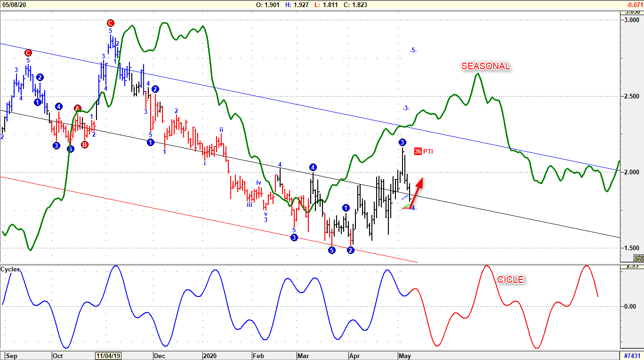Screen dimensions: 644x360
Task: Click the red circled A wave marker
Action: pyautogui.click(x=78, y=109)
